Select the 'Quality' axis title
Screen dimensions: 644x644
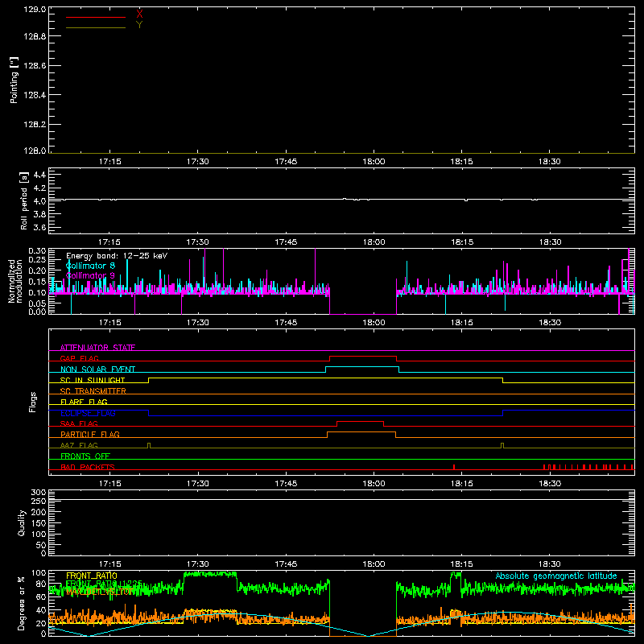pyautogui.click(x=22, y=522)
